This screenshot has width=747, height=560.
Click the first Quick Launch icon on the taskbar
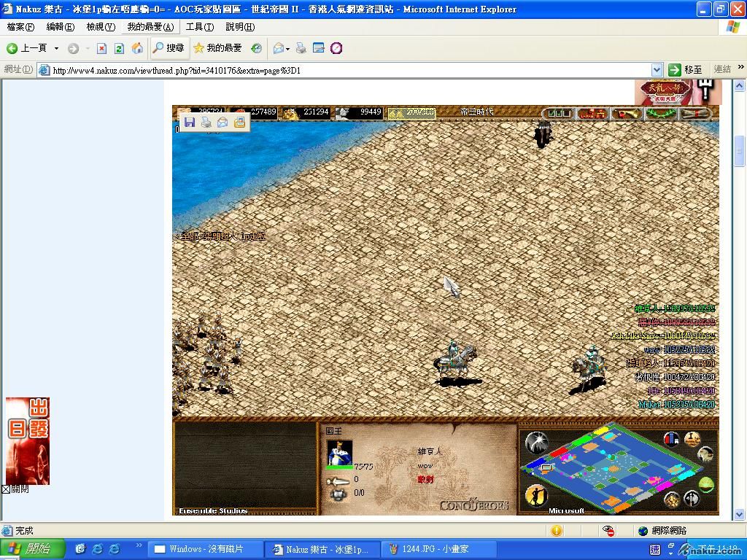[x=80, y=549]
